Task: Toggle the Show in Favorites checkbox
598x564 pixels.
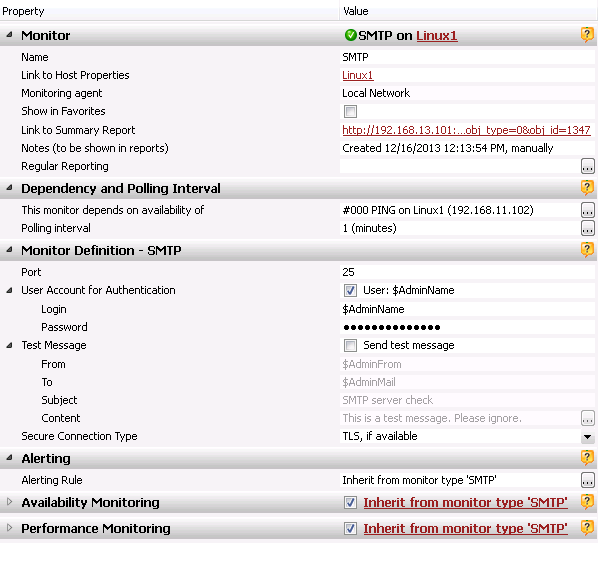Action: [x=350, y=111]
